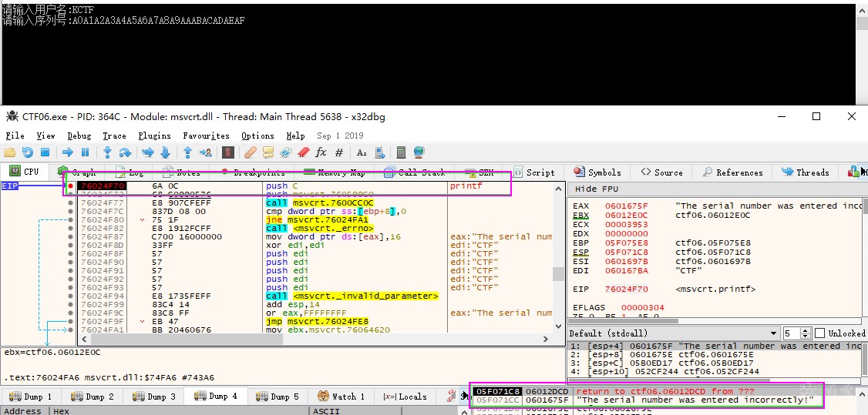Switch to the Source tab
This screenshot has height=415, width=868.
661,172
